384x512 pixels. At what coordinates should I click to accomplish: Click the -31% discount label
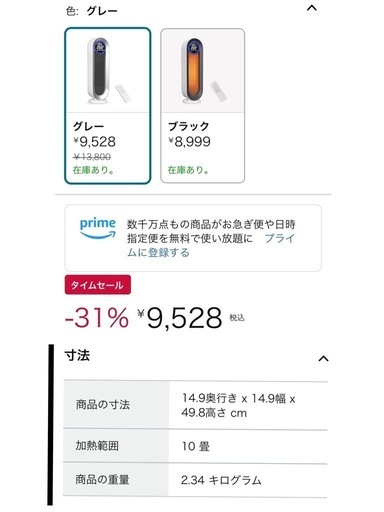coord(97,318)
